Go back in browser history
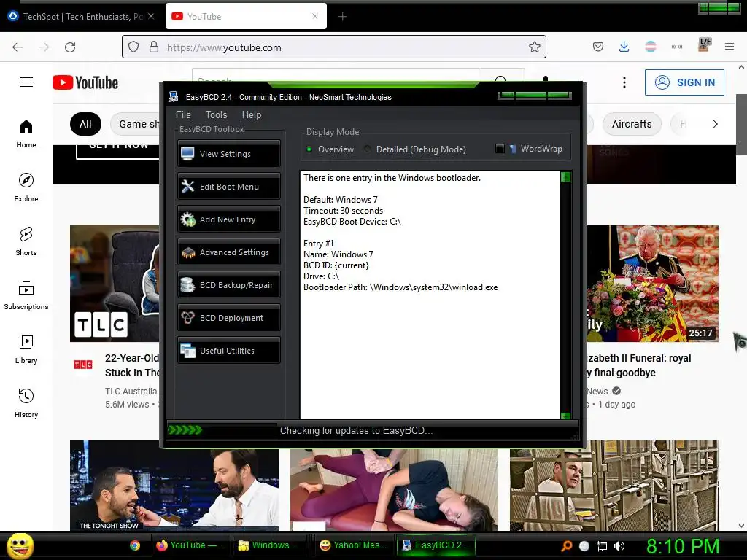Viewport: 747px width, 560px height. [x=18, y=47]
